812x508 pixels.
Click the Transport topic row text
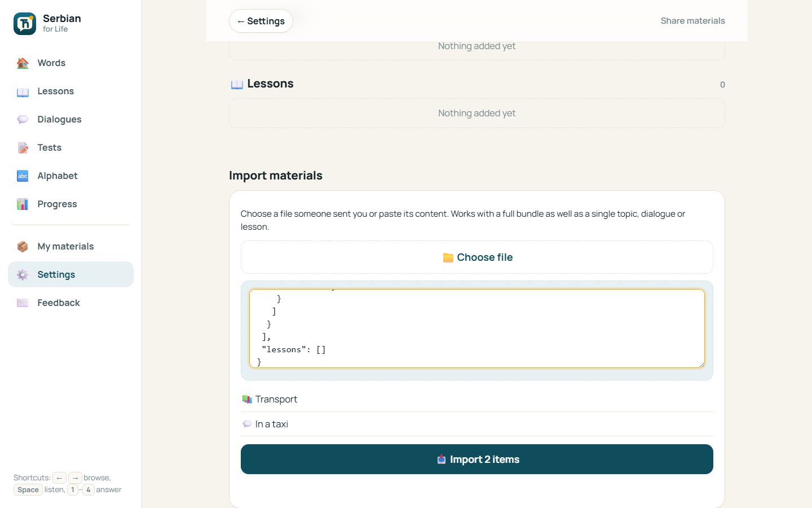[x=276, y=399]
